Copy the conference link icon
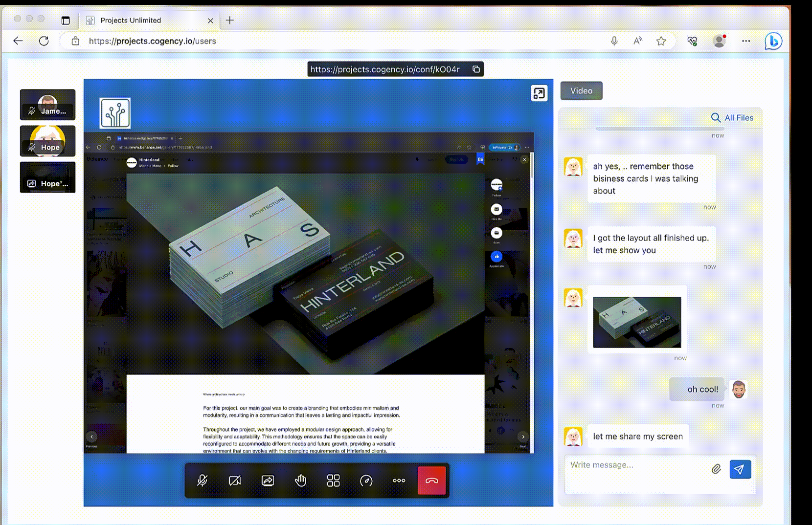Image resolution: width=812 pixels, height=525 pixels. coord(476,69)
